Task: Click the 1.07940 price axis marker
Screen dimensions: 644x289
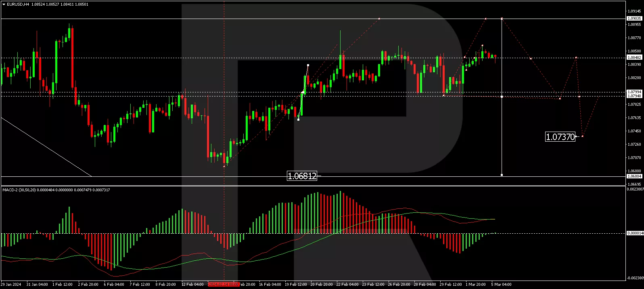Action: tap(634, 96)
